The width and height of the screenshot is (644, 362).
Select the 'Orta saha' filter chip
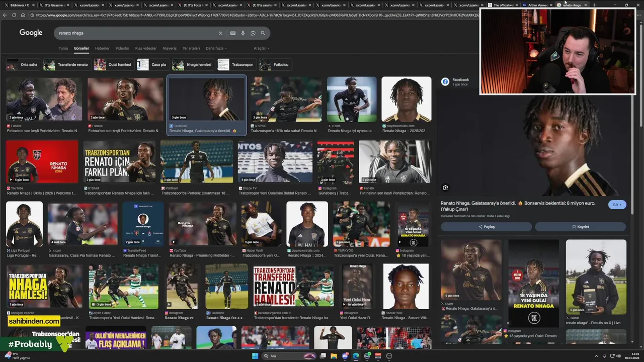coord(23,64)
